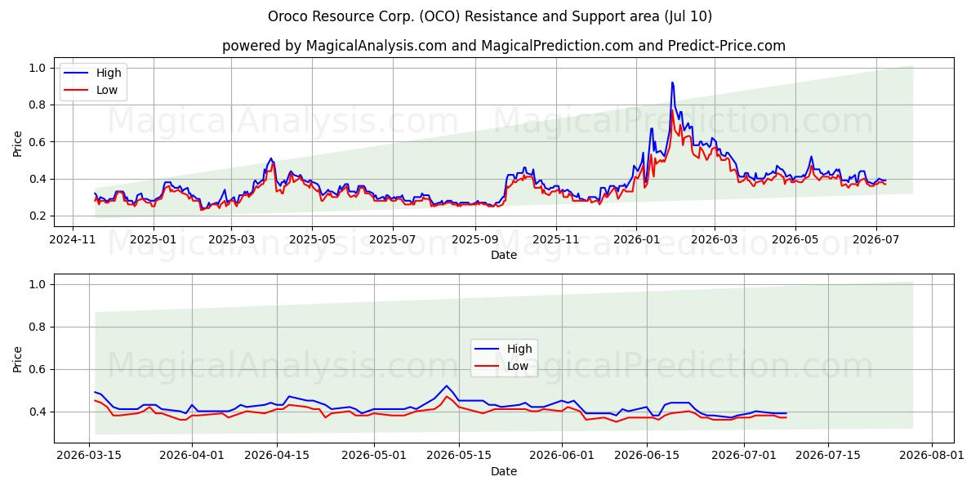Click the 'Date' axis label under bottom chart
This screenshot has width=980, height=490.
pyautogui.click(x=504, y=471)
